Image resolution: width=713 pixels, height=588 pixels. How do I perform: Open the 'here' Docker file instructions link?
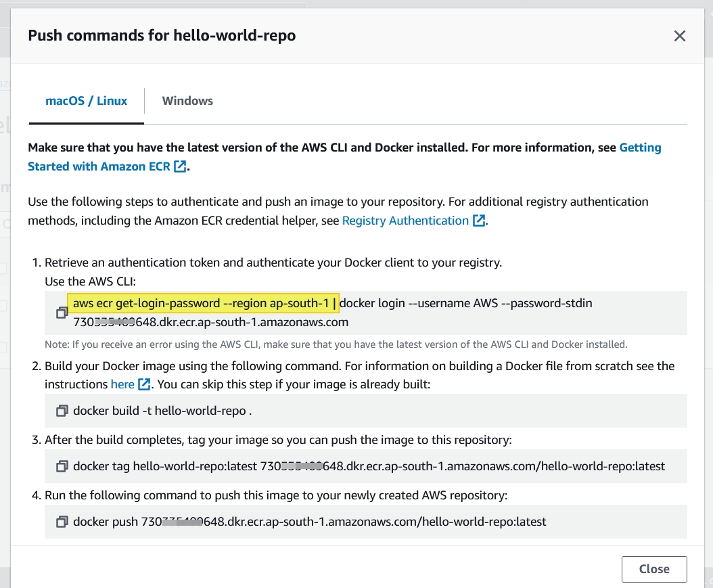click(x=130, y=384)
